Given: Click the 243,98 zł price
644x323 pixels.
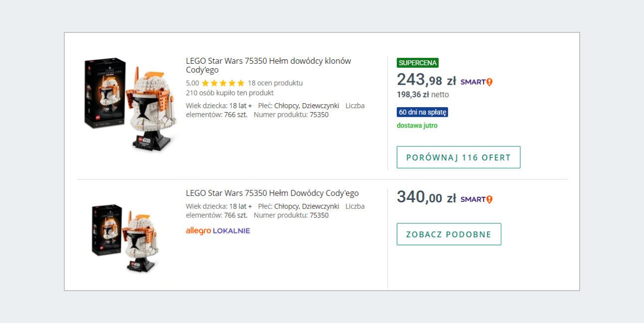Looking at the screenshot, I should [427, 80].
